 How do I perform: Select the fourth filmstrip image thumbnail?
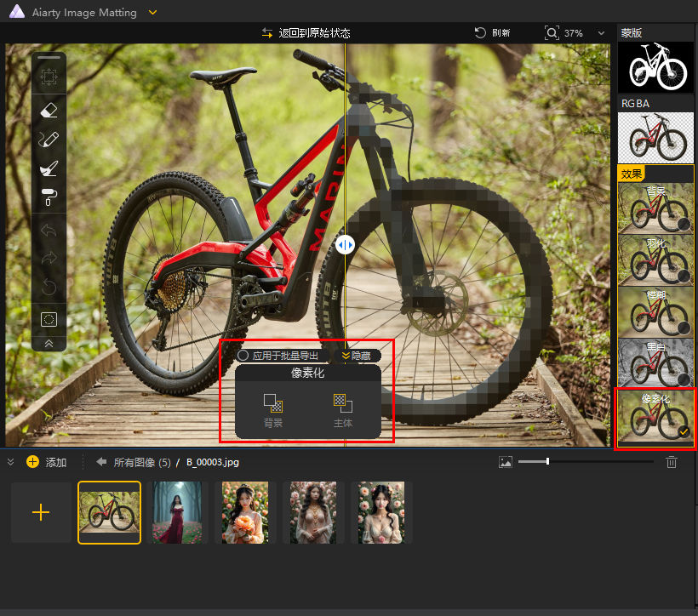pos(313,512)
